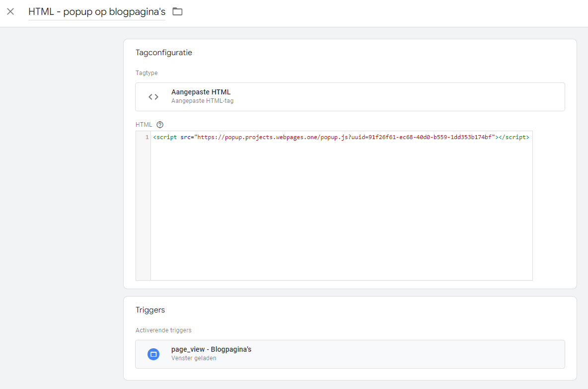Click the closing </script> tag in editor
This screenshot has height=389, width=588.
[x=514, y=137]
